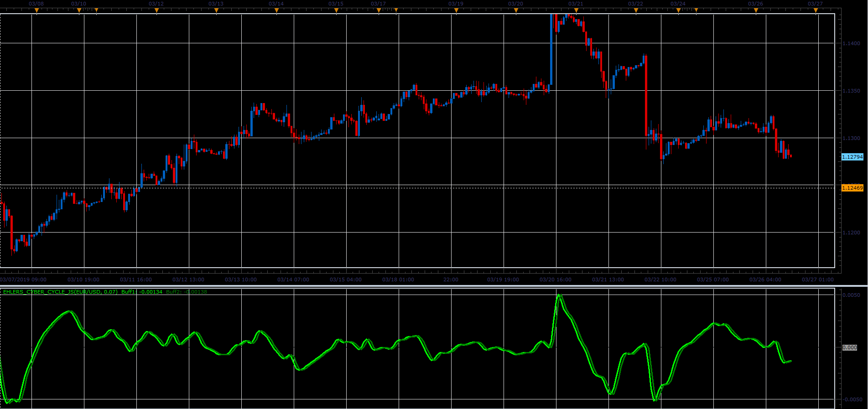868x409 pixels.
Task: Click the orange marker under 03/22
Action: pyautogui.click(x=636, y=10)
